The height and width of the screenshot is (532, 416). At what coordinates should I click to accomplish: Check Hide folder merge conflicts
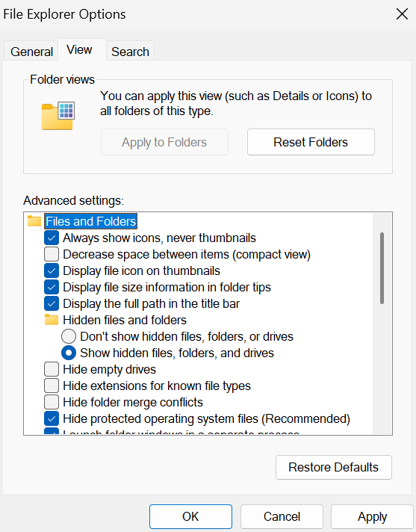(52, 402)
